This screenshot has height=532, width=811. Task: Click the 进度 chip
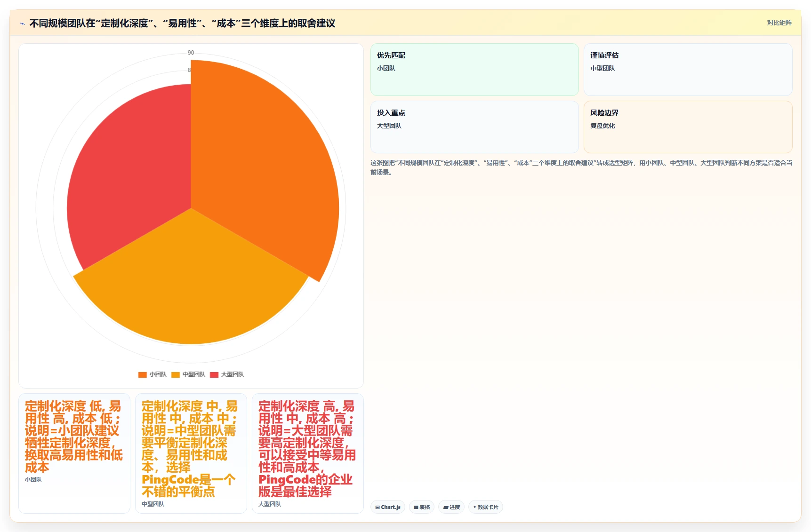click(451, 507)
